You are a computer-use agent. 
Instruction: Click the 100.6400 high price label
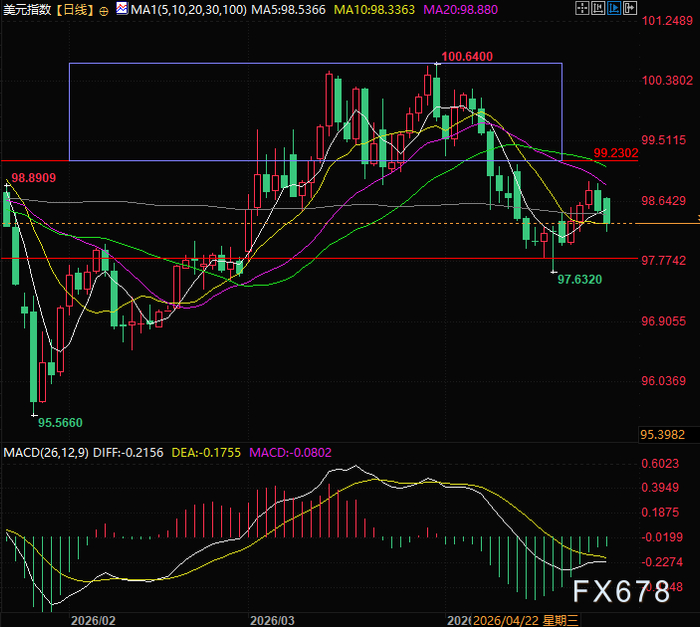coord(467,56)
